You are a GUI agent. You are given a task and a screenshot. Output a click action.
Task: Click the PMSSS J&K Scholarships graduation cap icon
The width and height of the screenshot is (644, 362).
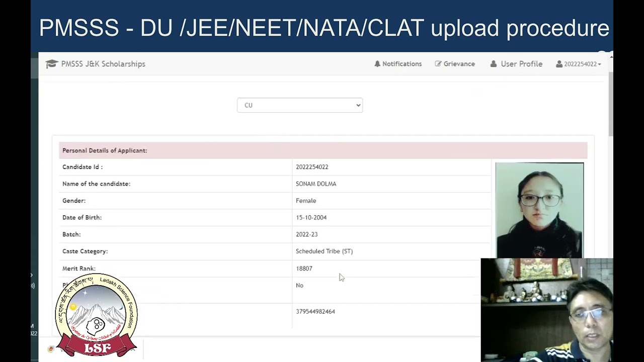point(52,64)
